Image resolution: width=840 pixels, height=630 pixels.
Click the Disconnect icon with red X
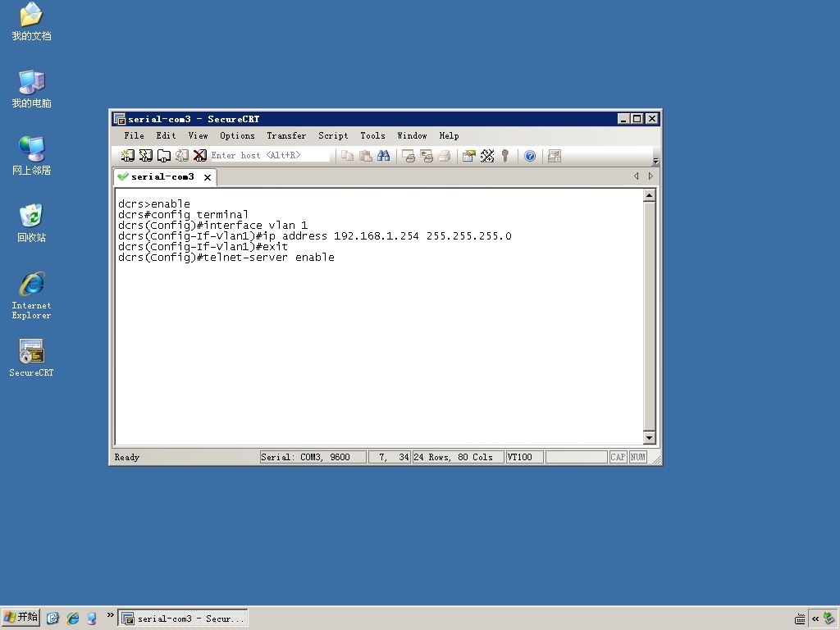tap(200, 155)
